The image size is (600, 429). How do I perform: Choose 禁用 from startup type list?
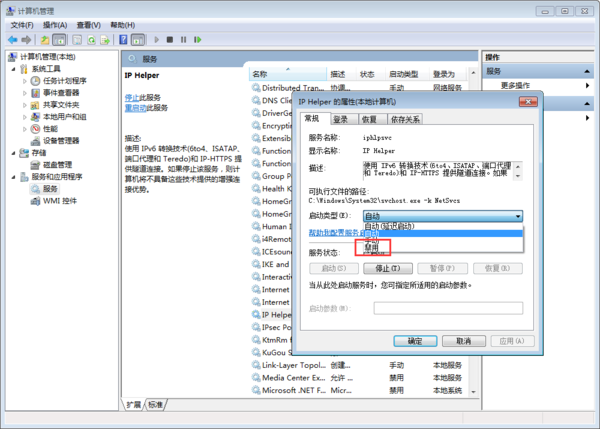click(x=443, y=247)
